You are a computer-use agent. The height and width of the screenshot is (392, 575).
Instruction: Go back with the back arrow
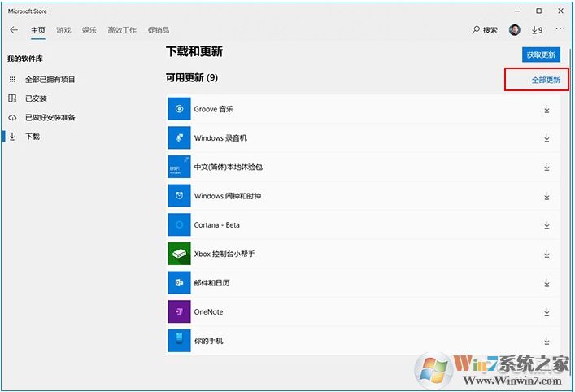click(x=14, y=30)
